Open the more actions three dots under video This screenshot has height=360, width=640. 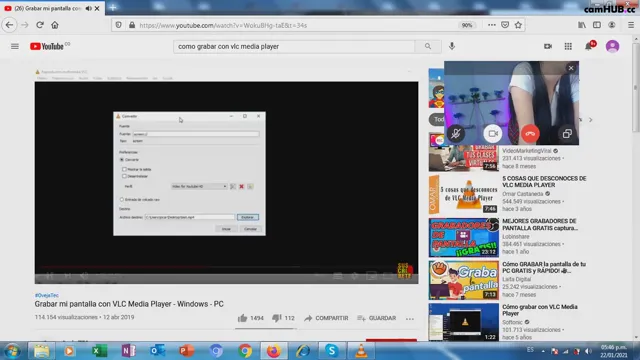[410, 318]
